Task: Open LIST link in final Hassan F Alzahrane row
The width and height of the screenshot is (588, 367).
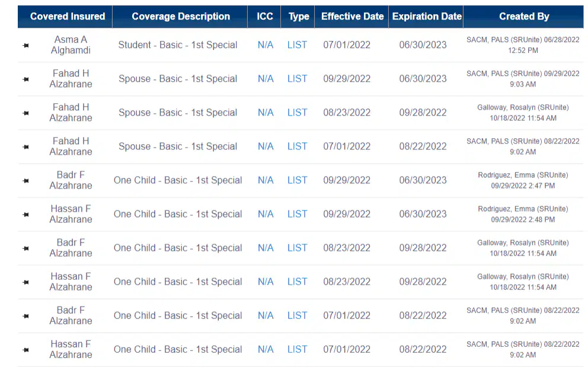Action: click(297, 349)
